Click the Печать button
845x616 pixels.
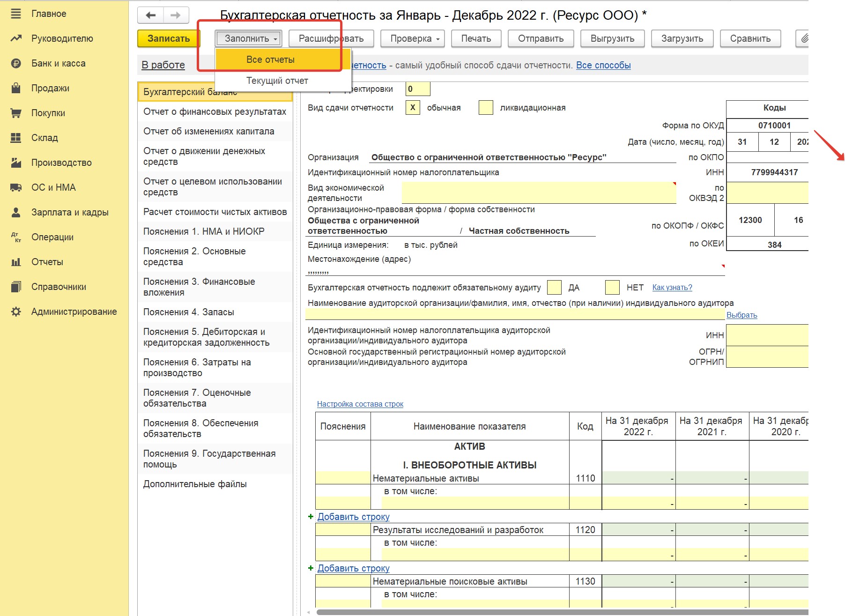pos(476,38)
